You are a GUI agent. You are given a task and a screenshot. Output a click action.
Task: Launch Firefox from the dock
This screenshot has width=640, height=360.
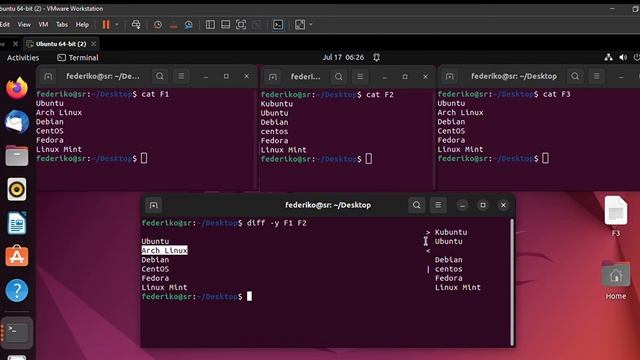17,88
